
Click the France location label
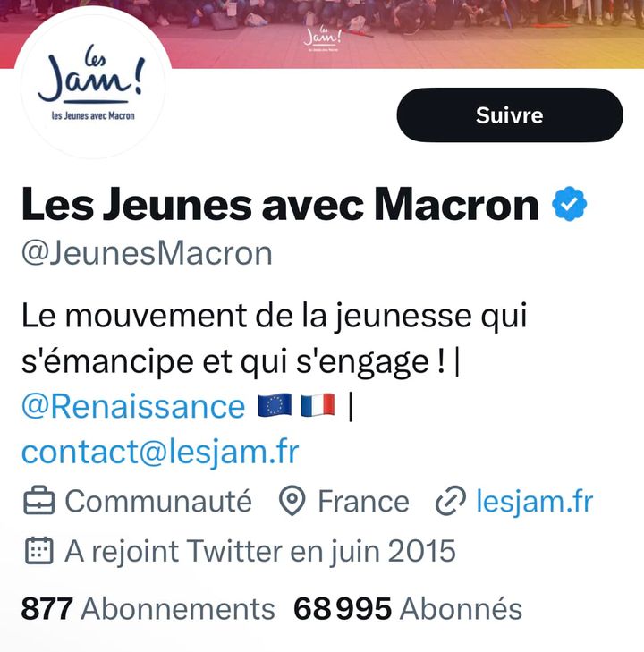click(x=363, y=502)
